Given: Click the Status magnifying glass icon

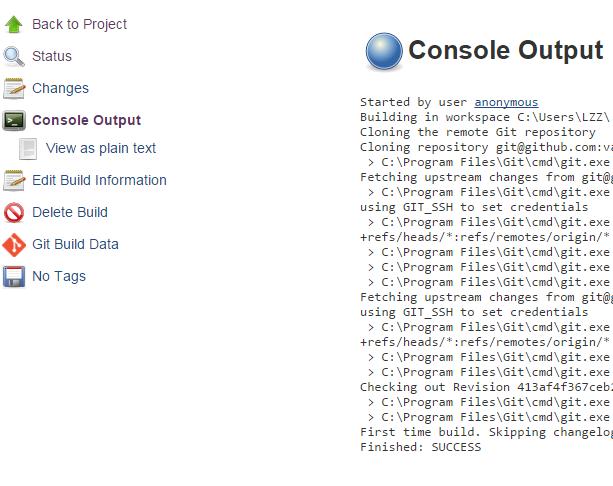Looking at the screenshot, I should coord(14,56).
